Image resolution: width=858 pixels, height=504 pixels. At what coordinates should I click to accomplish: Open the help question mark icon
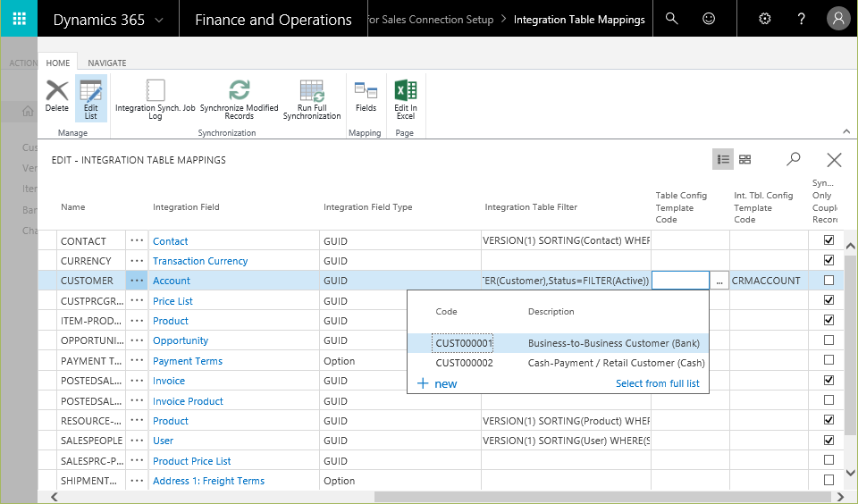click(801, 19)
